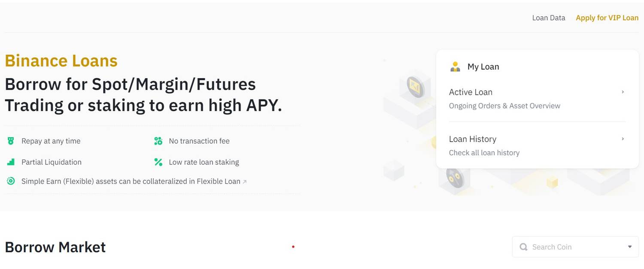Expand Active Loan with its chevron arrow
This screenshot has height=269, width=644.
click(623, 92)
